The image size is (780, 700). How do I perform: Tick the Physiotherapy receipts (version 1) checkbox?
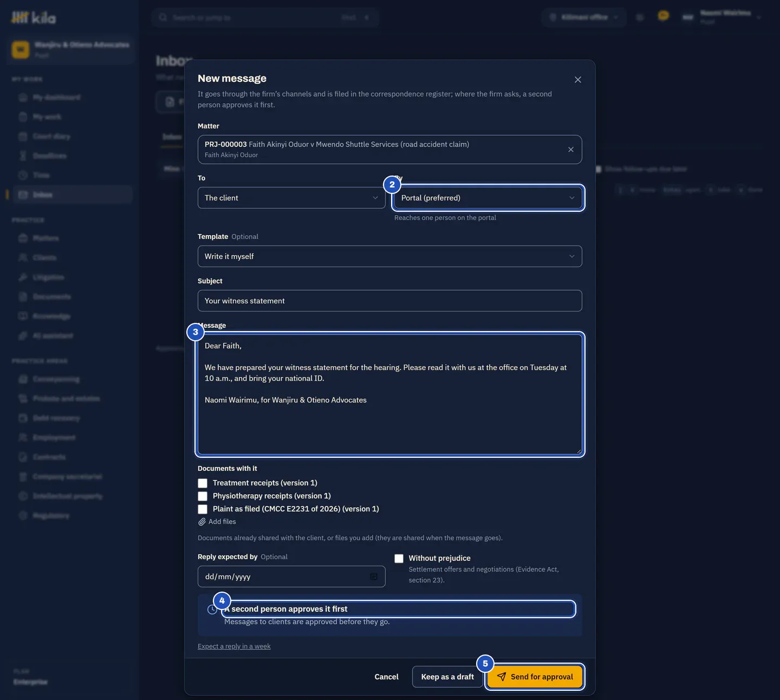203,496
